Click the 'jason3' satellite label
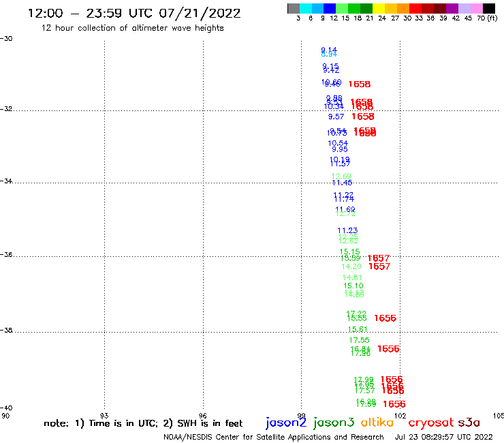Viewport: 504px width, 443px height. 334,423
